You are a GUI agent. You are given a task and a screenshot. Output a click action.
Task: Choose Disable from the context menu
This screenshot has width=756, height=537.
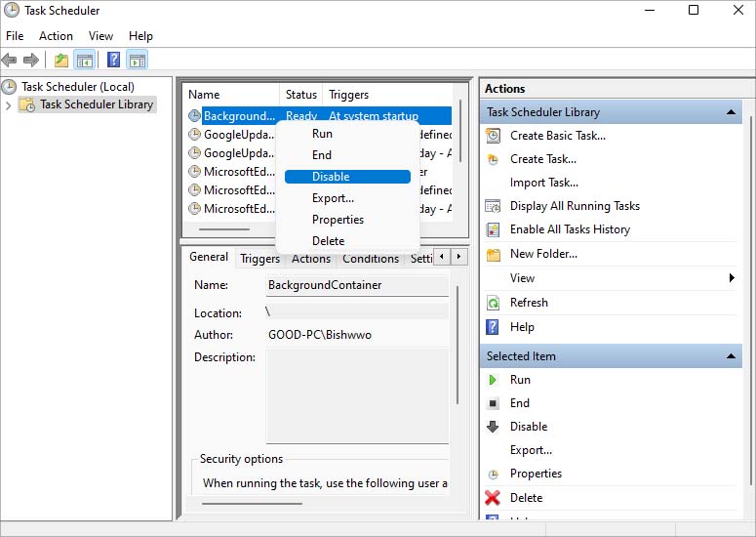[331, 177]
